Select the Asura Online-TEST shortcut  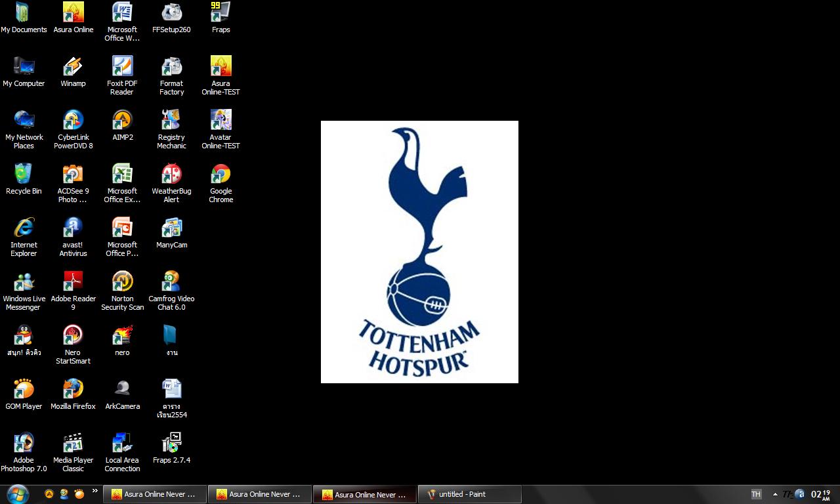220,75
